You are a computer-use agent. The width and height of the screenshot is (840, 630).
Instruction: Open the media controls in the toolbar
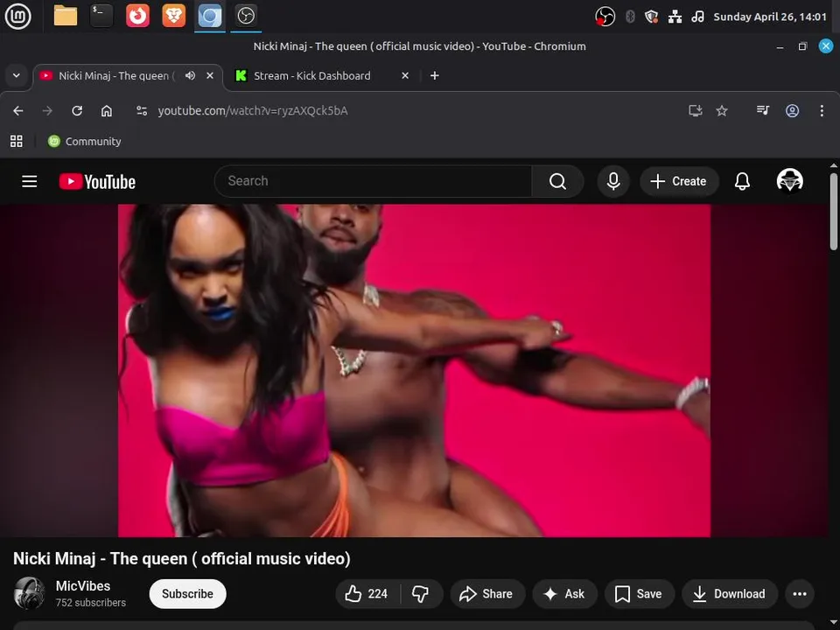(763, 111)
